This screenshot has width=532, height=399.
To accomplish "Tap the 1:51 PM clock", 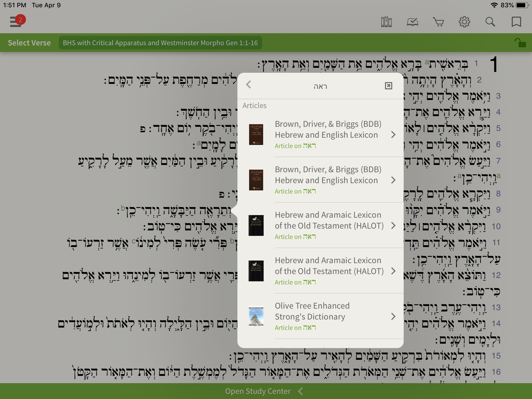I will tap(15, 5).
